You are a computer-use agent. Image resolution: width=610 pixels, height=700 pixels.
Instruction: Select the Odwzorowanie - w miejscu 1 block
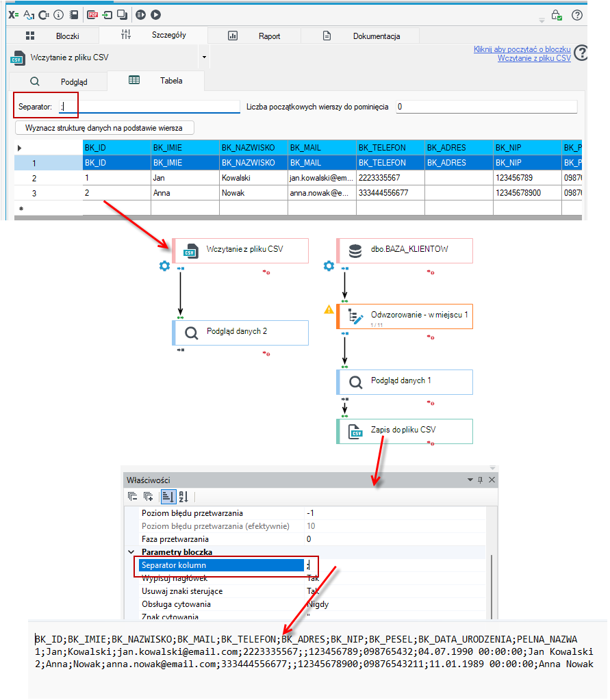coord(405,317)
